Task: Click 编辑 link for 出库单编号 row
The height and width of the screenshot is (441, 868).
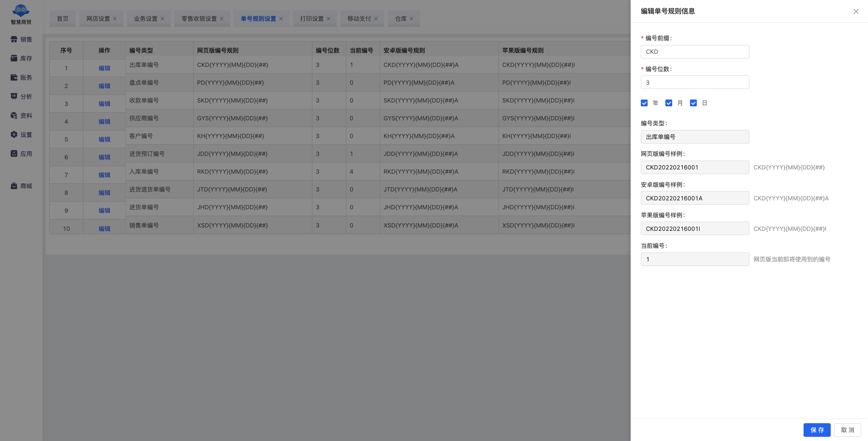Action: click(x=104, y=68)
